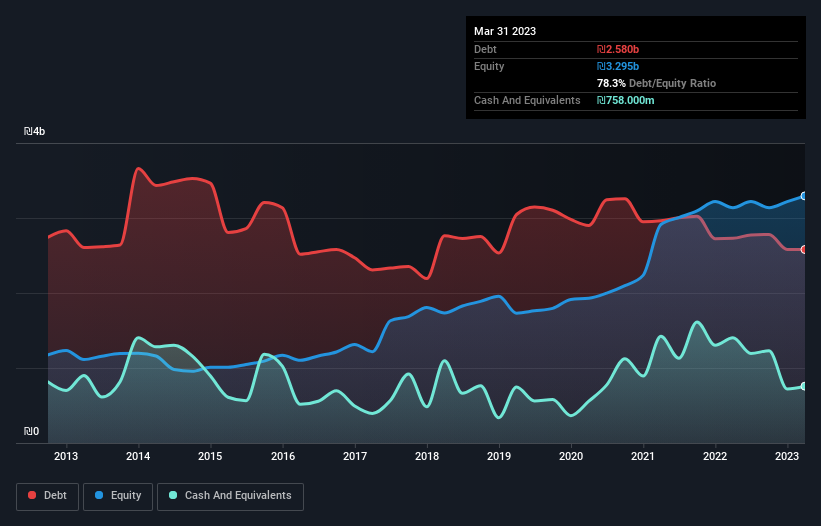The height and width of the screenshot is (526, 821).
Task: Click the ₪4b y-axis label
Action: (35, 131)
